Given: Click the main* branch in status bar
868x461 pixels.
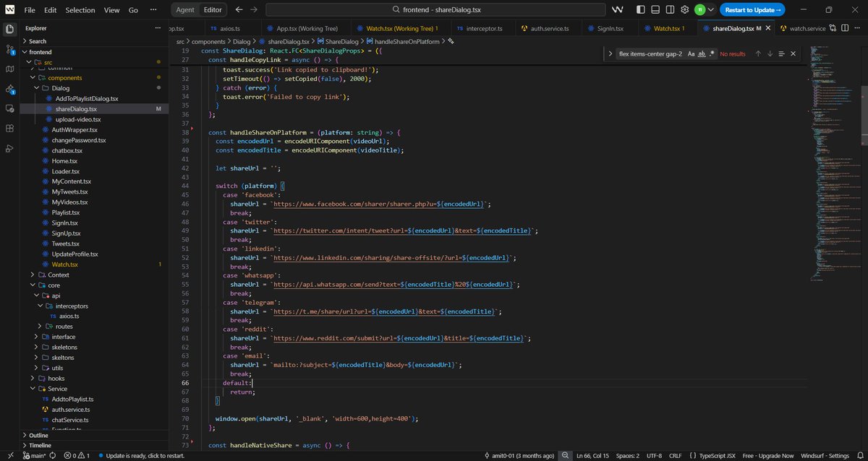Looking at the screenshot, I should (34, 456).
